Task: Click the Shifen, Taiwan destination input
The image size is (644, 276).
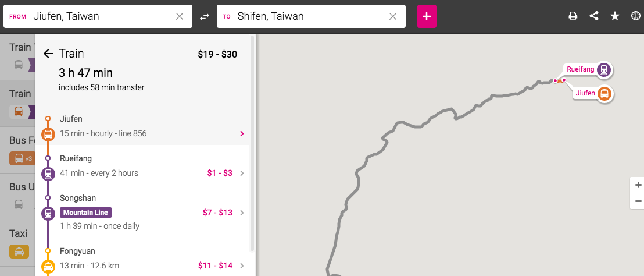Action: coord(308,17)
